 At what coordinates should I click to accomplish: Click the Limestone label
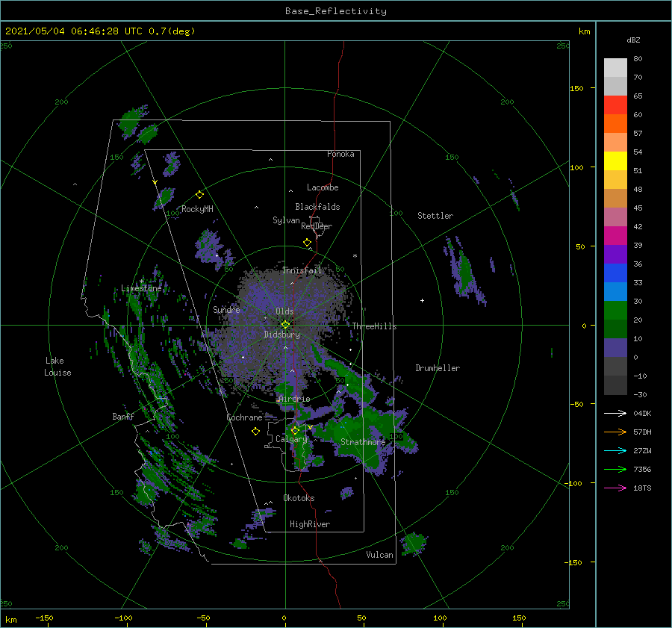pos(141,288)
